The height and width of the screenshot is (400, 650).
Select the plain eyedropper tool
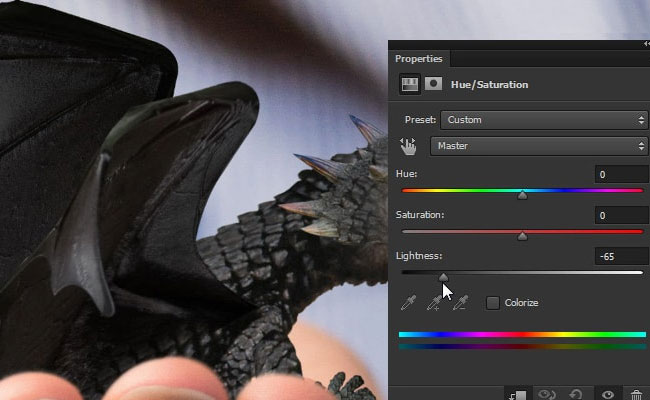click(408, 303)
